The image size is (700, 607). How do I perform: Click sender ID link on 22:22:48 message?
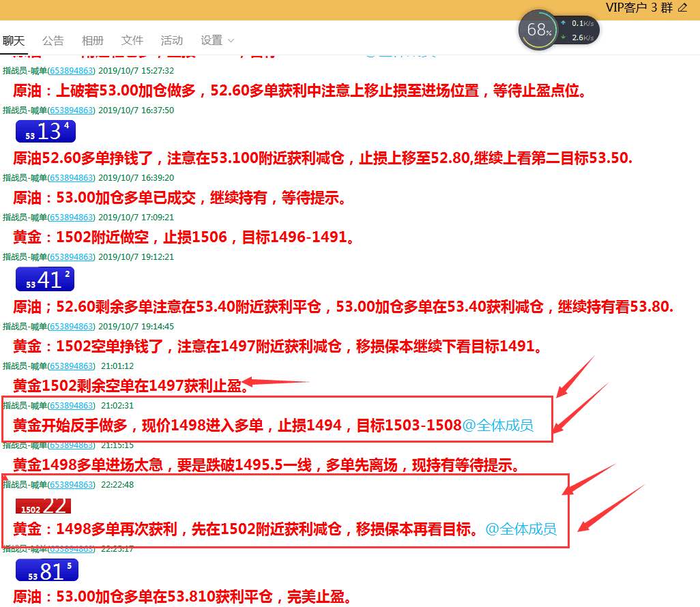click(x=72, y=485)
